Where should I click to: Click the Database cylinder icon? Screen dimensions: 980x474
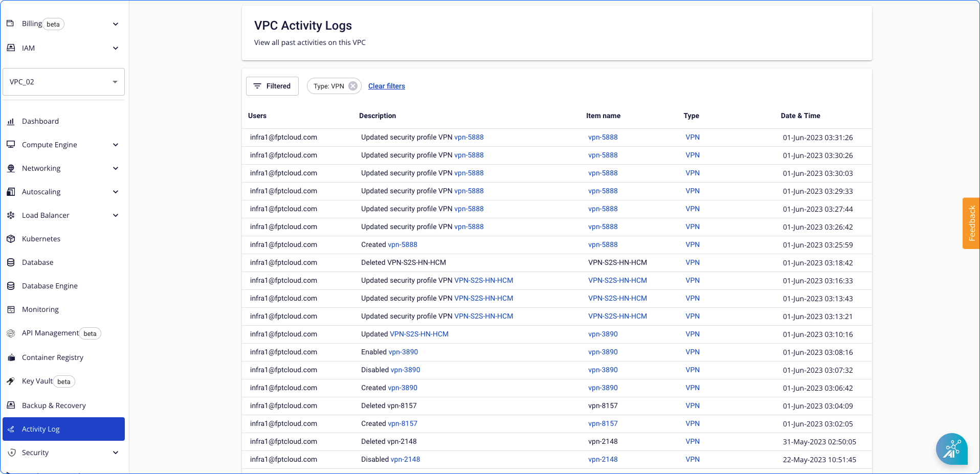coord(11,262)
